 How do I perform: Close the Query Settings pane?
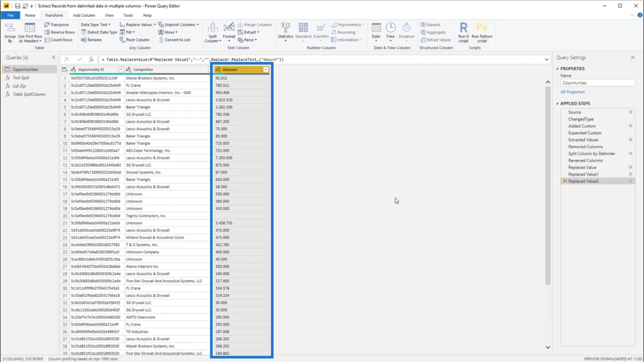pyautogui.click(x=632, y=57)
